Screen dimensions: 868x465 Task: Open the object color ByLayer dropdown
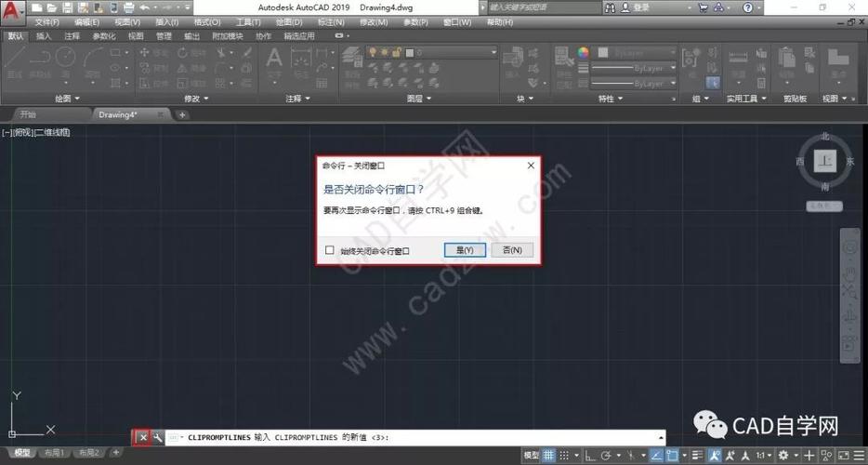click(636, 53)
